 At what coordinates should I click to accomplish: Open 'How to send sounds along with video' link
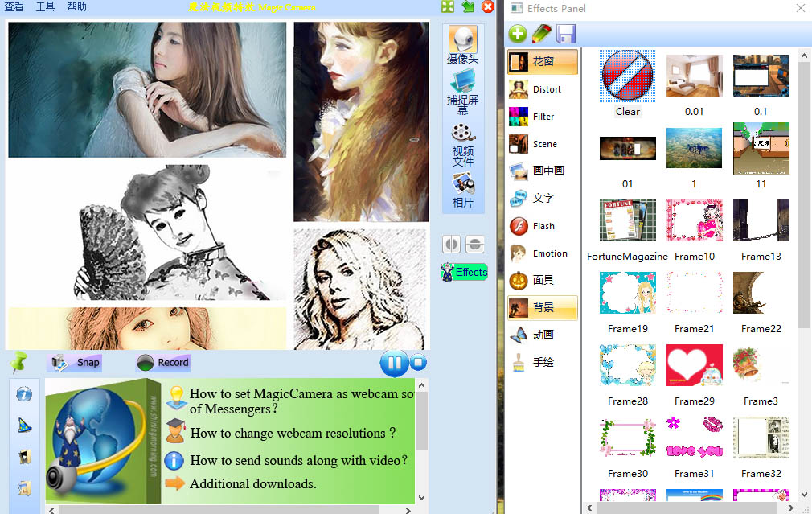click(x=299, y=460)
